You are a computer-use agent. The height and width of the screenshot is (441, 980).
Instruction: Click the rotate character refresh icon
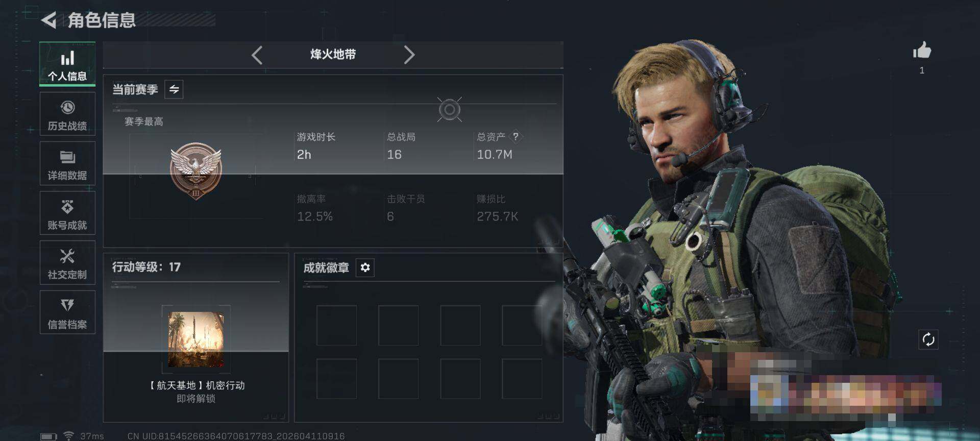tap(928, 339)
